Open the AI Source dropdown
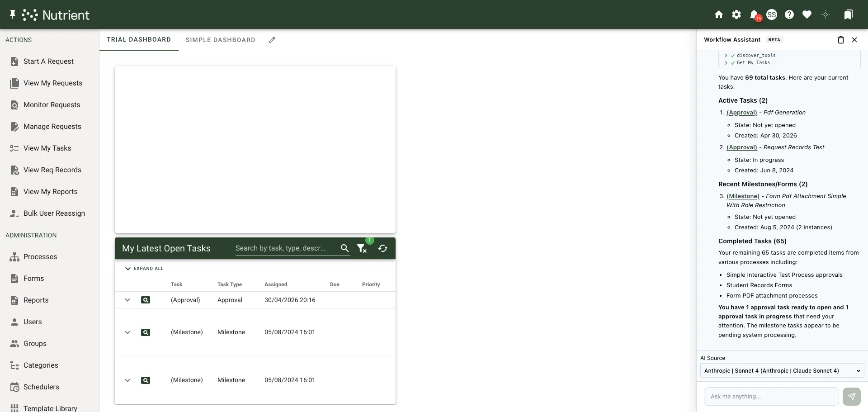Screen dimensions: 868x412 (782, 371)
